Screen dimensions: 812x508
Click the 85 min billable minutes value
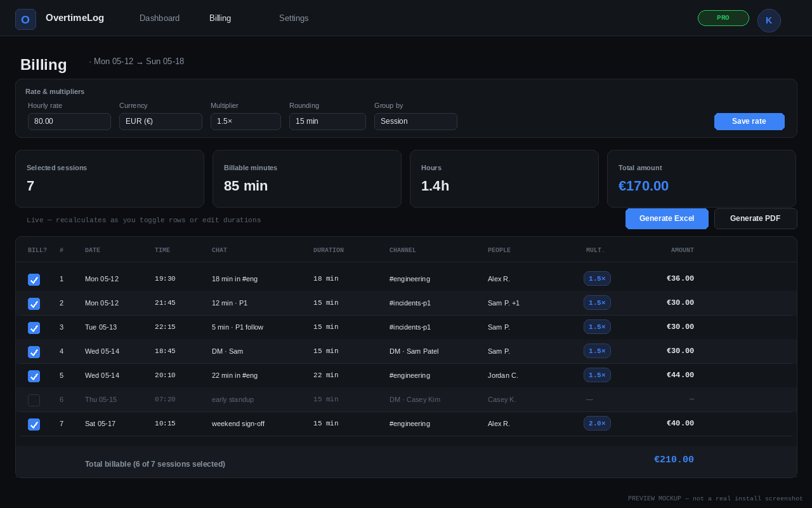pyautogui.click(x=246, y=186)
